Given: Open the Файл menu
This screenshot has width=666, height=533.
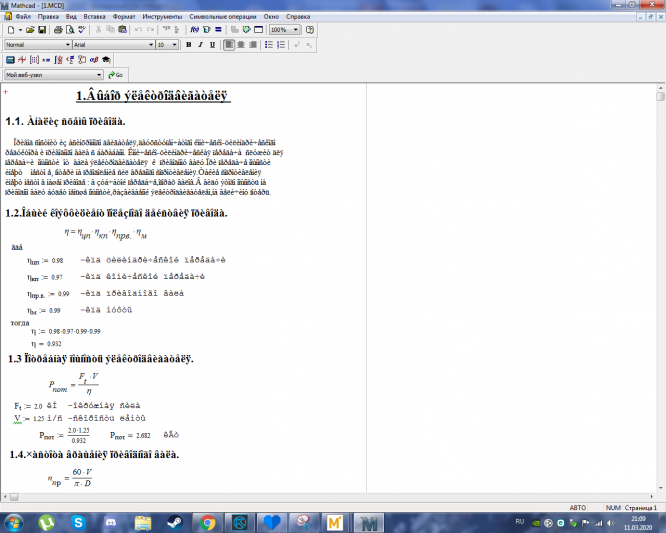Looking at the screenshot, I should pyautogui.click(x=23, y=17).
